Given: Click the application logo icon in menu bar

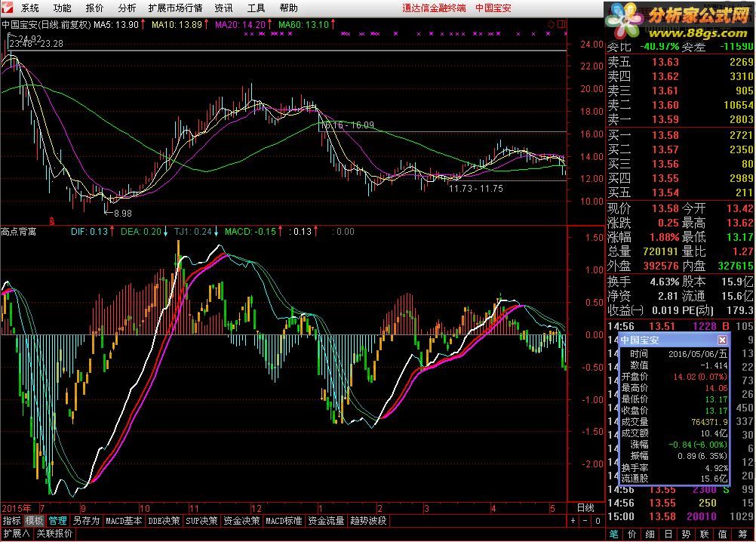Looking at the screenshot, I should point(8,8).
